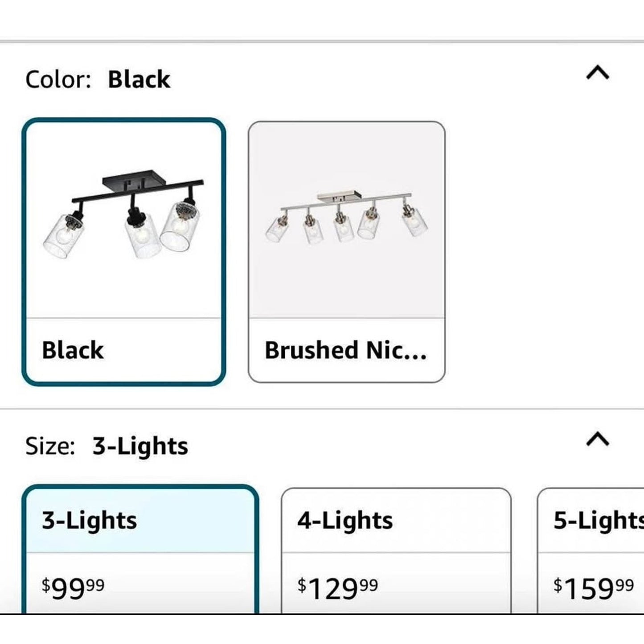The height and width of the screenshot is (644, 644).
Task: Click the black fixture's ceiling mount plate
Action: [x=134, y=182]
